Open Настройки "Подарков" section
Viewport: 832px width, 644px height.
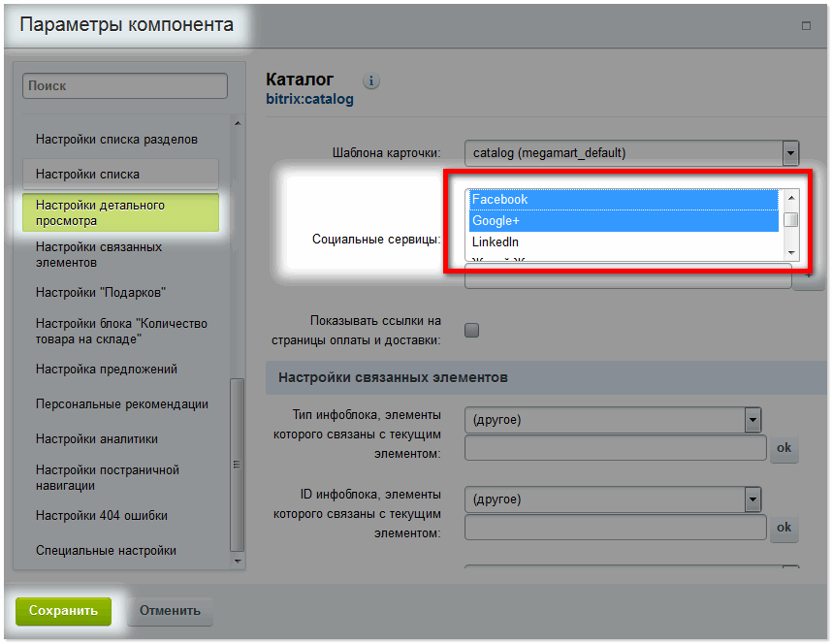pos(101,293)
